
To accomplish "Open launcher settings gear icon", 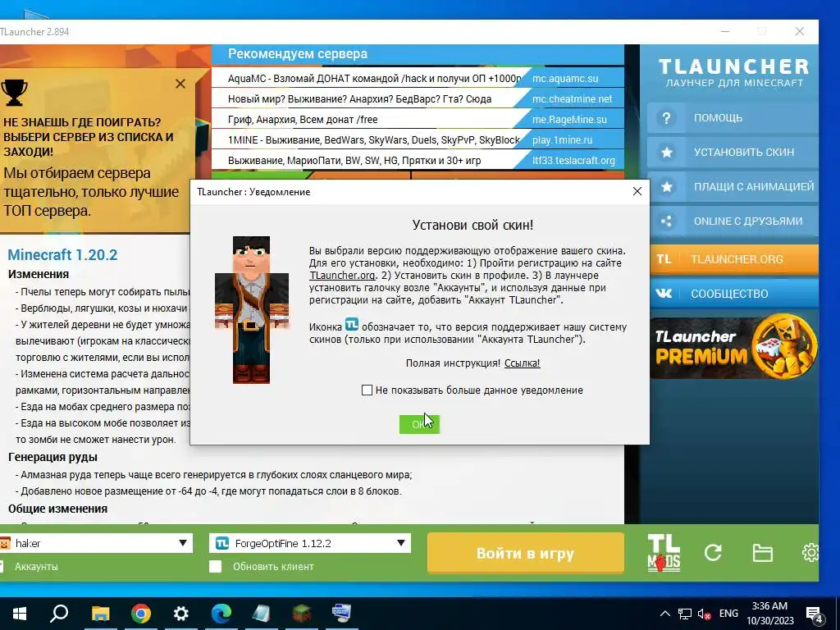I will click(810, 552).
